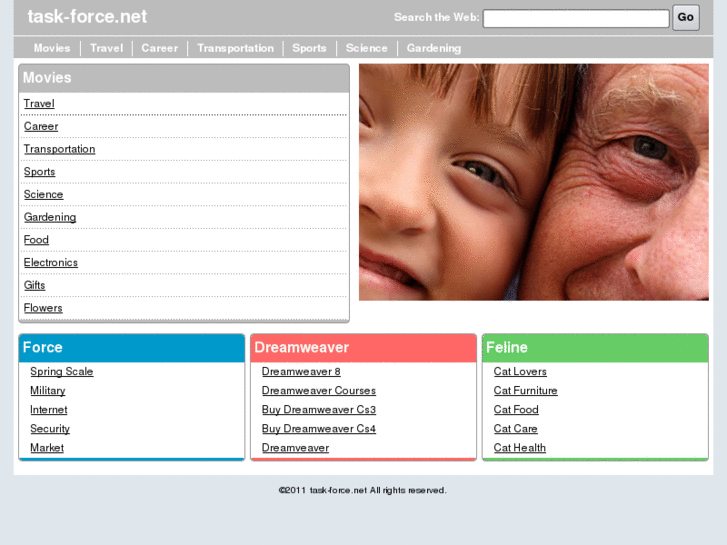Open the Transportation link in Movies list
Image resolution: width=727 pixels, height=545 pixels.
(59, 149)
